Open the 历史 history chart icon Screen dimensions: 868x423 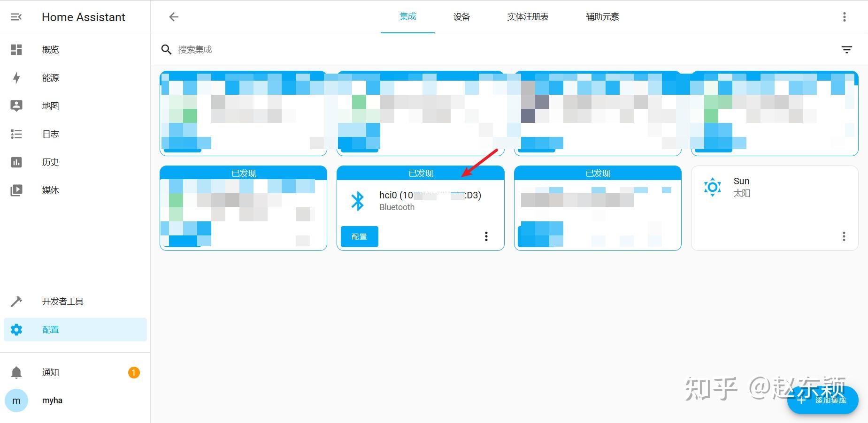click(16, 162)
